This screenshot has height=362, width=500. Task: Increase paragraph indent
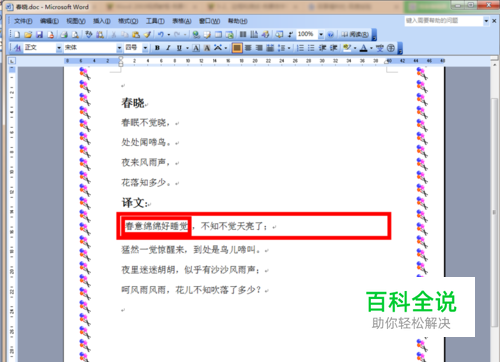pos(333,48)
